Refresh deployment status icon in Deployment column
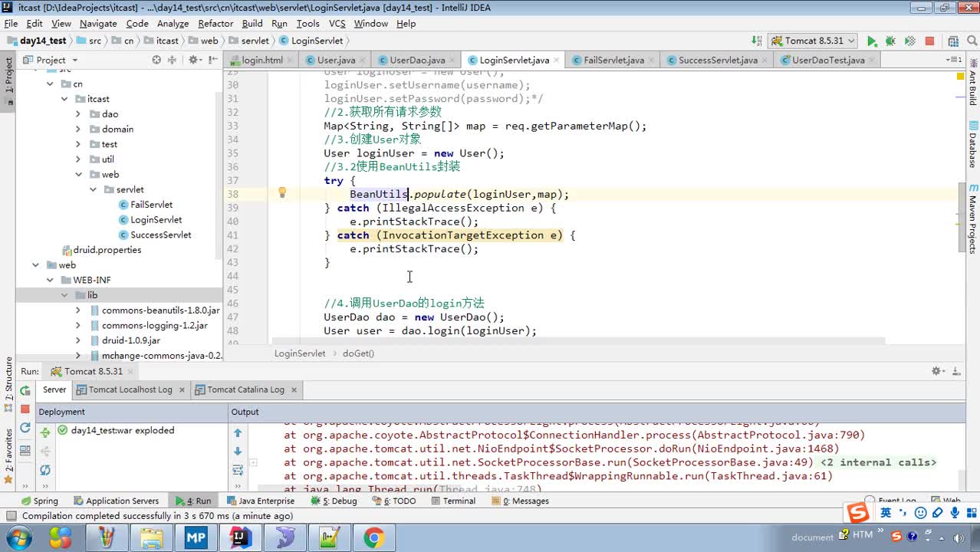The width and height of the screenshot is (980, 552). coord(45,470)
